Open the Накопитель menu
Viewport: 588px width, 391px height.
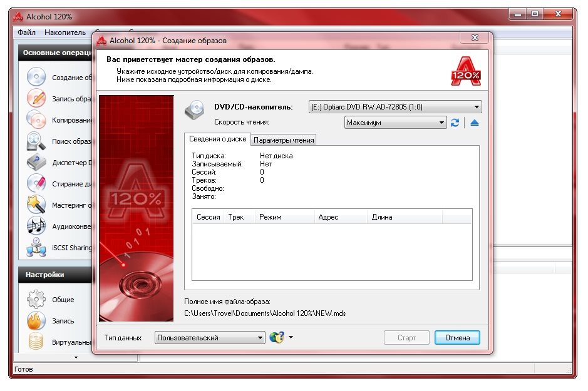[x=65, y=33]
